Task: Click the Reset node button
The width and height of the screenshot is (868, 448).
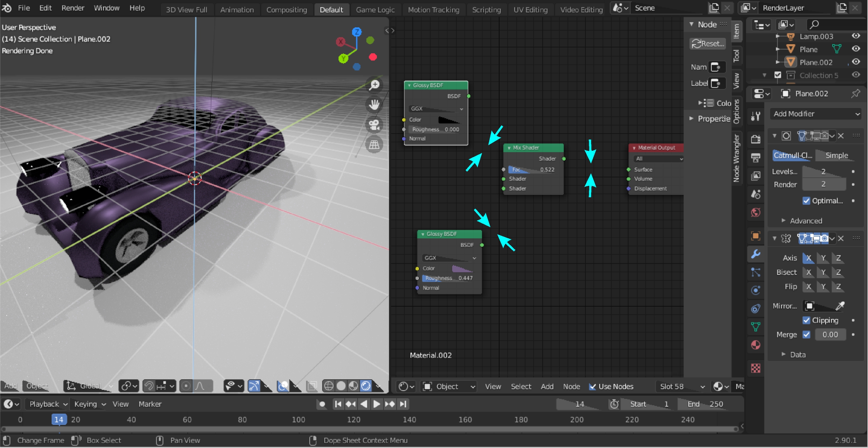Action: (x=708, y=43)
